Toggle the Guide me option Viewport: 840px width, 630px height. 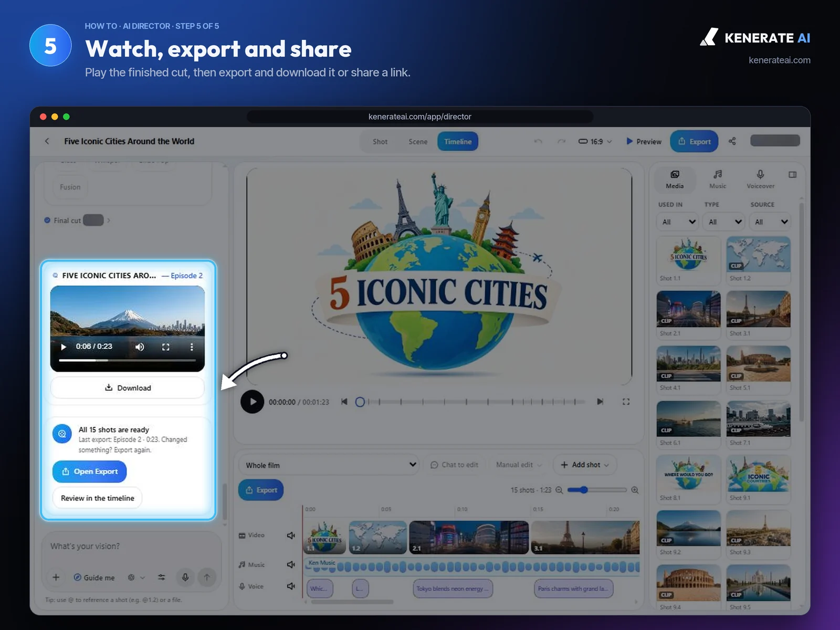click(x=94, y=577)
